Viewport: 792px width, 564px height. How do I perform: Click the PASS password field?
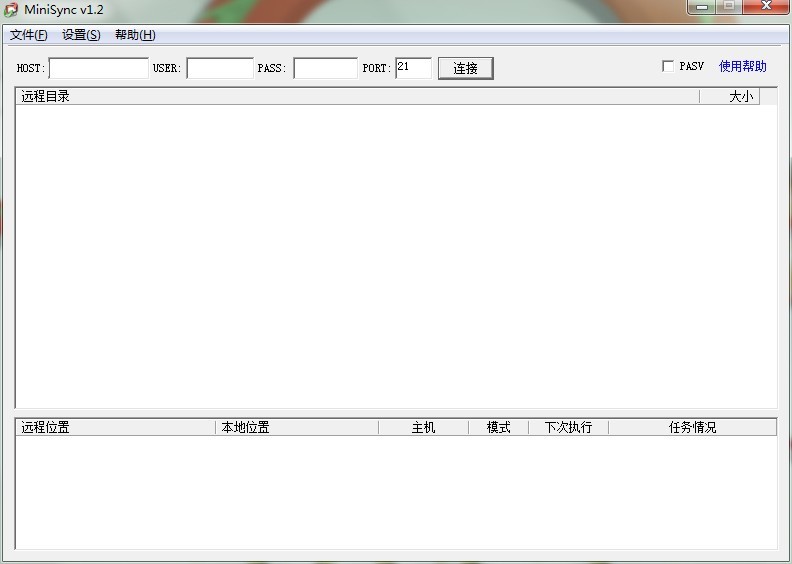(325, 68)
